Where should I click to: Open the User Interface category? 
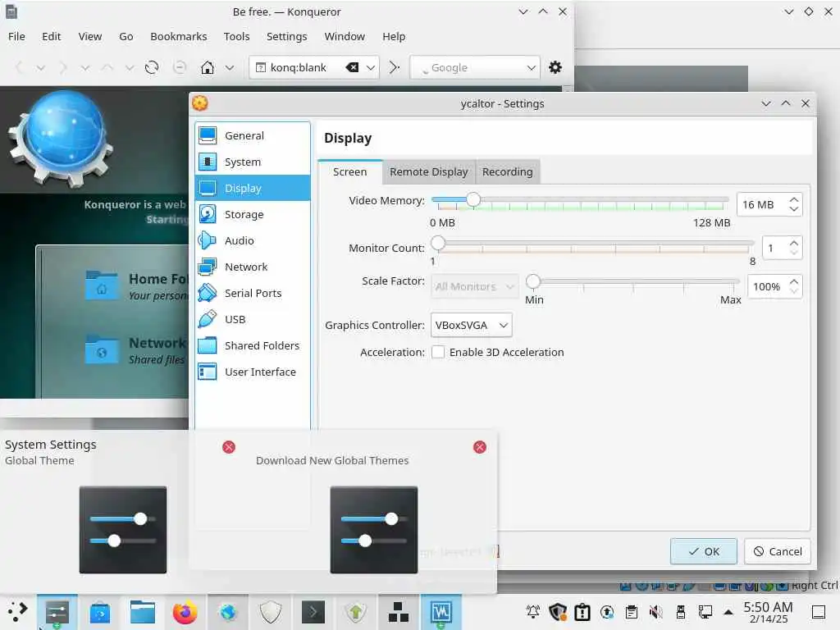(x=253, y=372)
